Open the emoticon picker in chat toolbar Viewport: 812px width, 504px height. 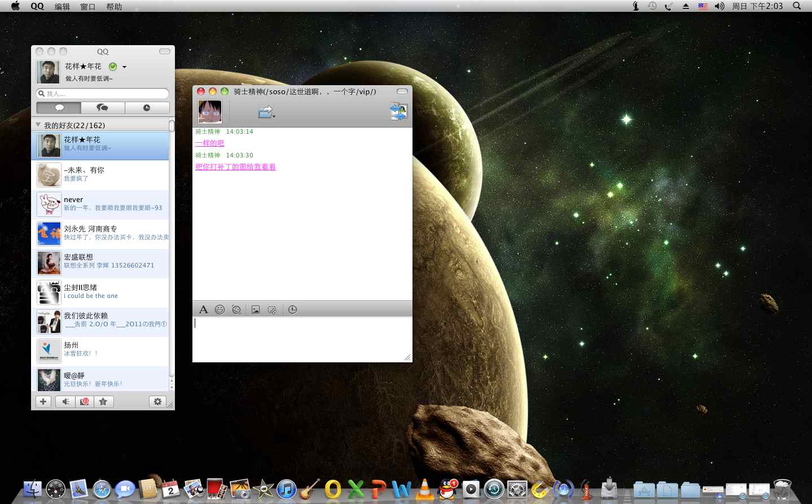[x=220, y=309]
